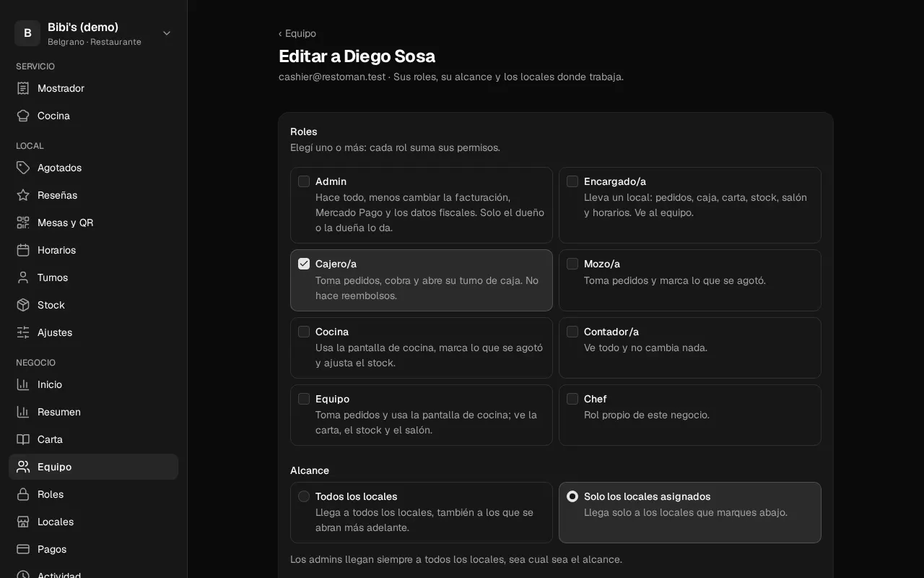This screenshot has height=578, width=924.
Task: Tick the Cocina role checkbox in Roles
Action: click(304, 332)
